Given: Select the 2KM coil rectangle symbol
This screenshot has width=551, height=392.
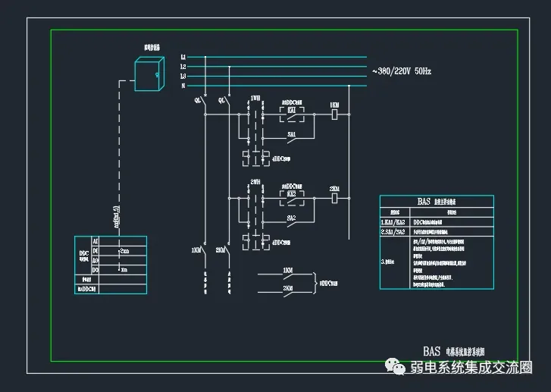Looking at the screenshot, I should click(x=334, y=199).
